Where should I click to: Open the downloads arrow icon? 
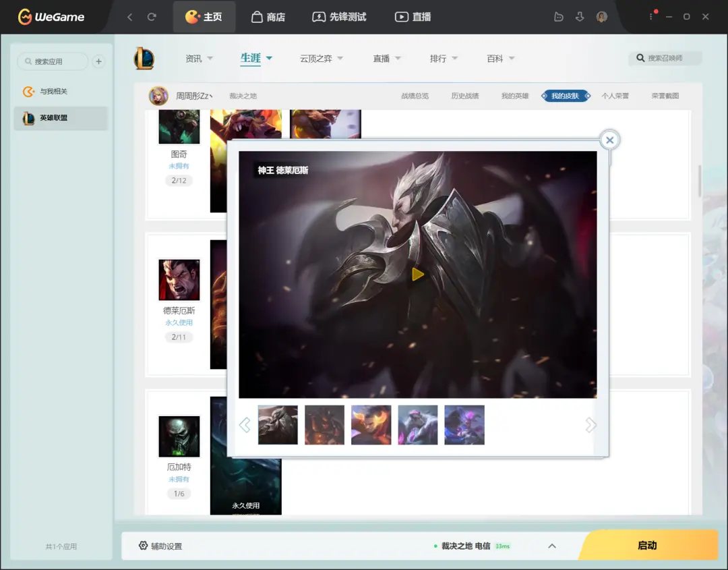pos(580,17)
